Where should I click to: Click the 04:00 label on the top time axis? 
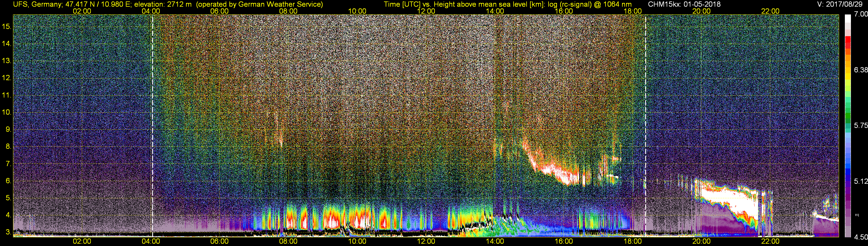tap(151, 11)
